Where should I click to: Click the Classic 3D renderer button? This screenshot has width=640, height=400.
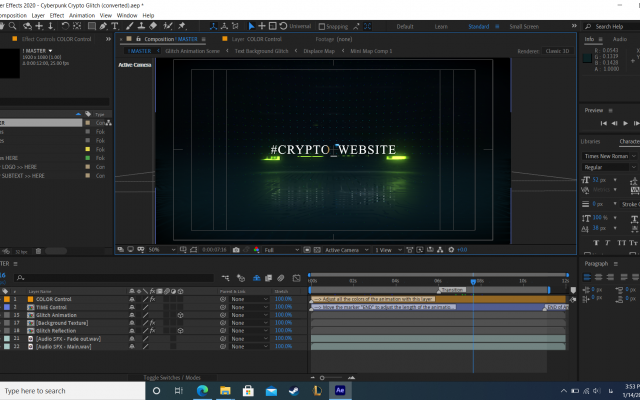click(x=557, y=51)
